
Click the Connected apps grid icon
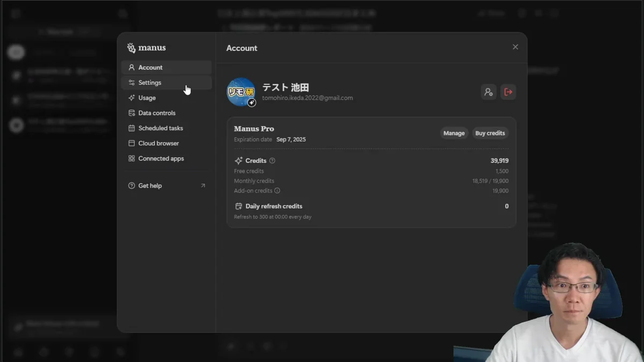click(x=131, y=159)
